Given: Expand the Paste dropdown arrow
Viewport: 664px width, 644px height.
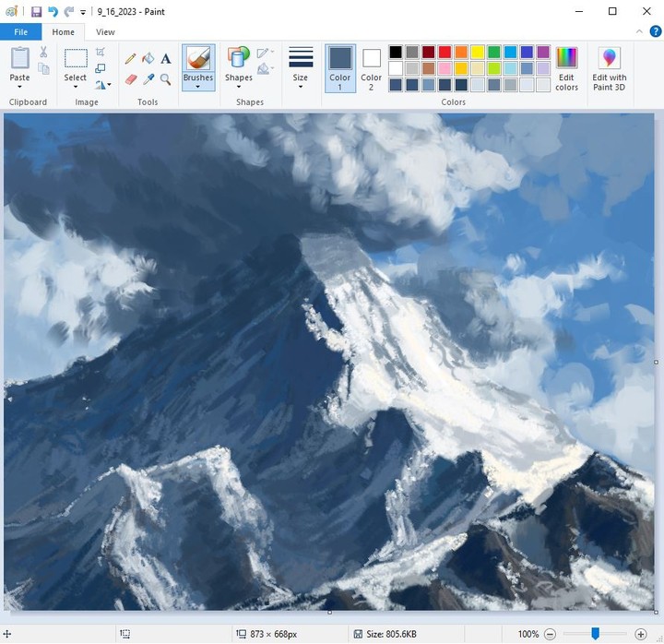Looking at the screenshot, I should (x=19, y=87).
